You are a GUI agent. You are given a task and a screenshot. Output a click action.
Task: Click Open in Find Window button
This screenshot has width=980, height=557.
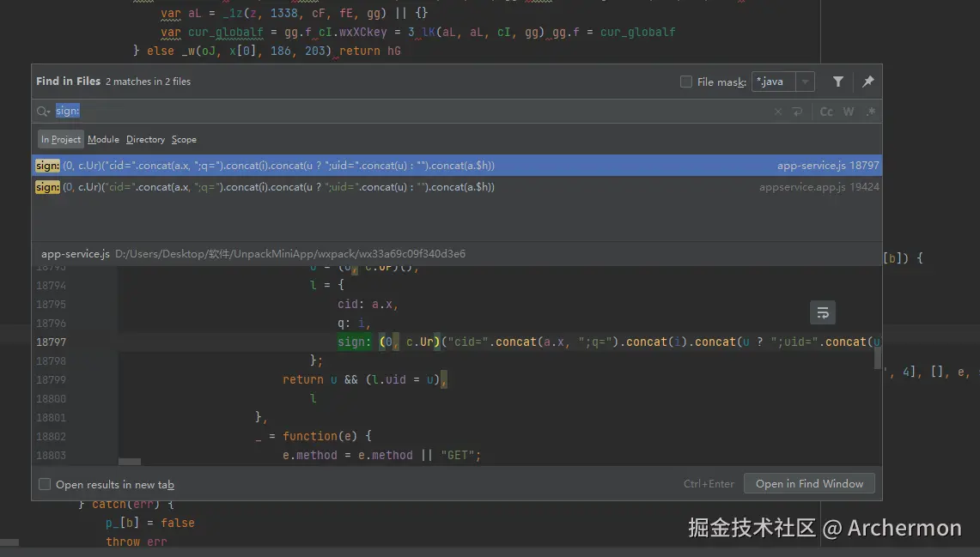click(x=809, y=484)
